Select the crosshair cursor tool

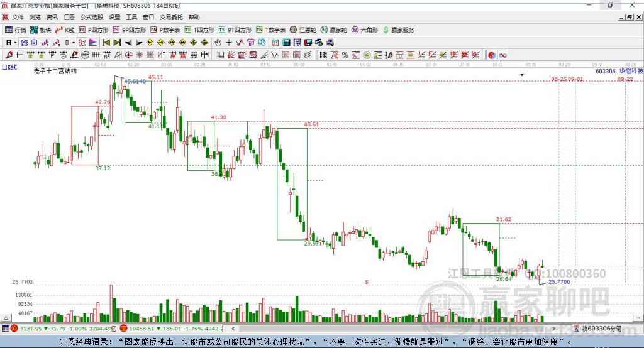tap(229, 43)
